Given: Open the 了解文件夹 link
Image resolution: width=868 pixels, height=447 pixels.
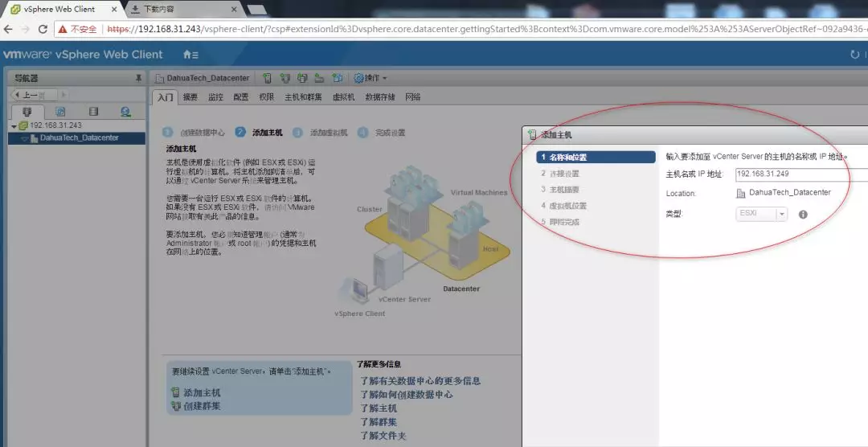Looking at the screenshot, I should (383, 436).
